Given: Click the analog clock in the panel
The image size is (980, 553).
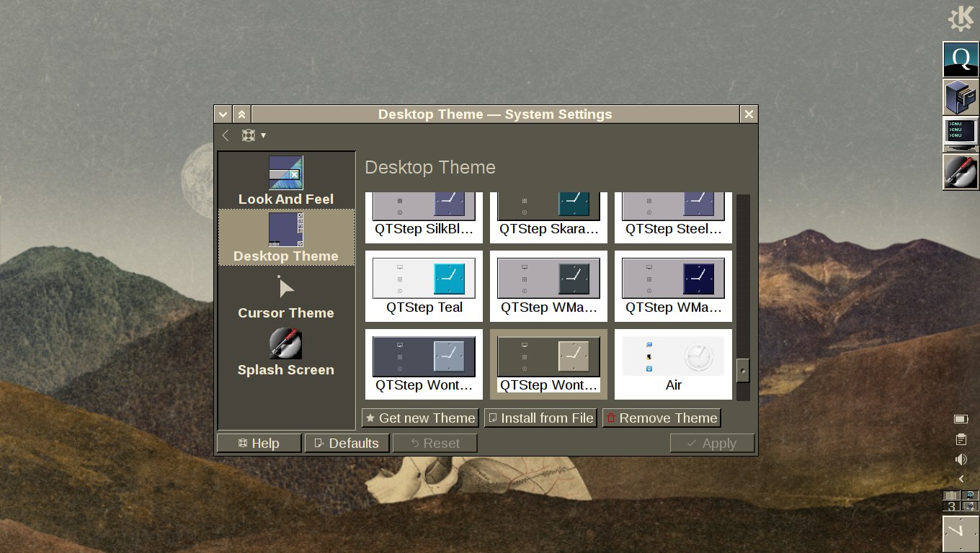Looking at the screenshot, I should click(x=961, y=534).
